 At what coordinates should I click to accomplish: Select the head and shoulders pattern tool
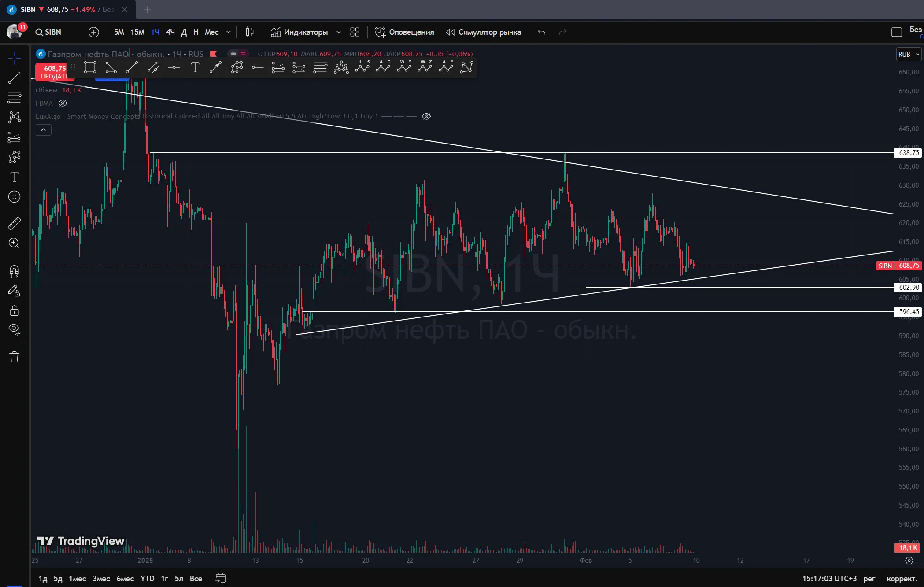tap(341, 67)
